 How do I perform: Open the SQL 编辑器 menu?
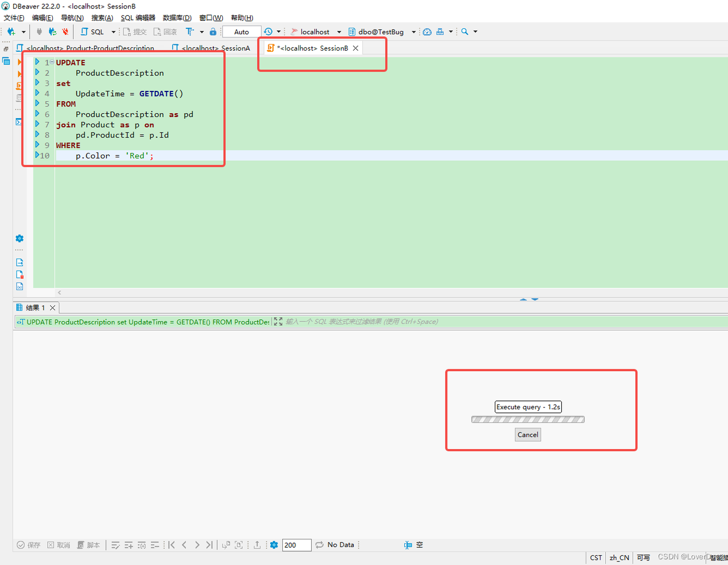point(138,18)
